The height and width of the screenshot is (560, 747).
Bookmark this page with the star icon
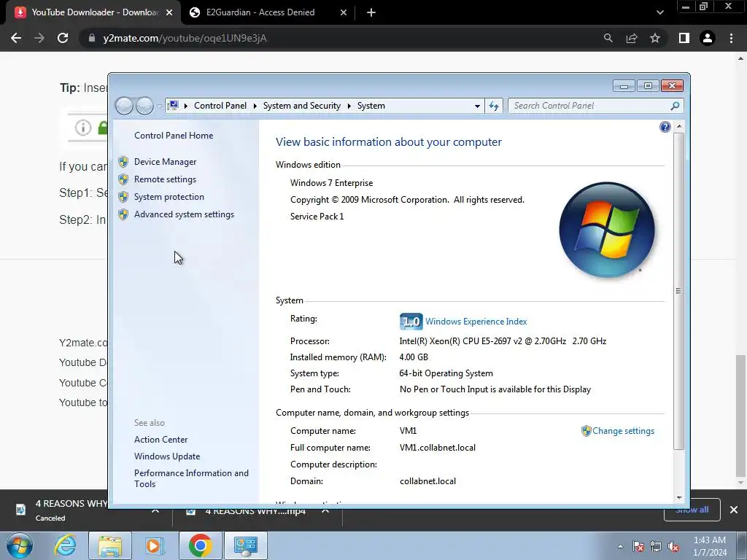655,38
